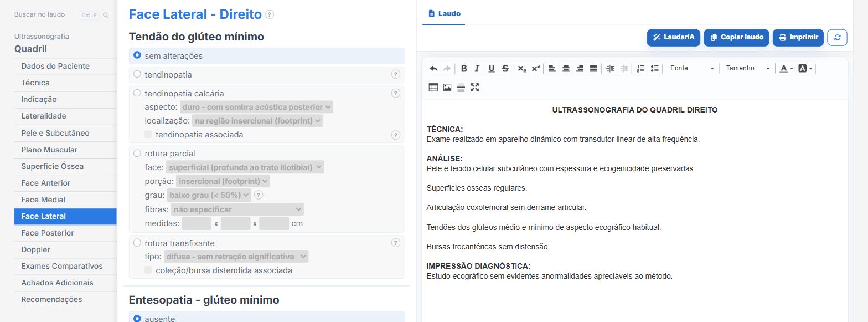This screenshot has width=868, height=322.
Task: Click the LaudarIA button
Action: (x=674, y=37)
